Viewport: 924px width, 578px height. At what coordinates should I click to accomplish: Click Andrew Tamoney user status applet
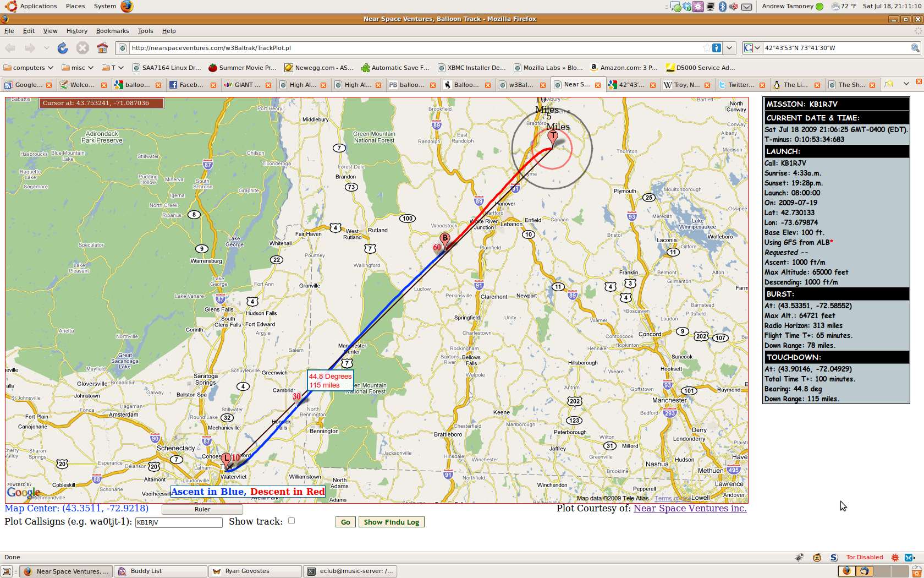pyautogui.click(x=792, y=6)
